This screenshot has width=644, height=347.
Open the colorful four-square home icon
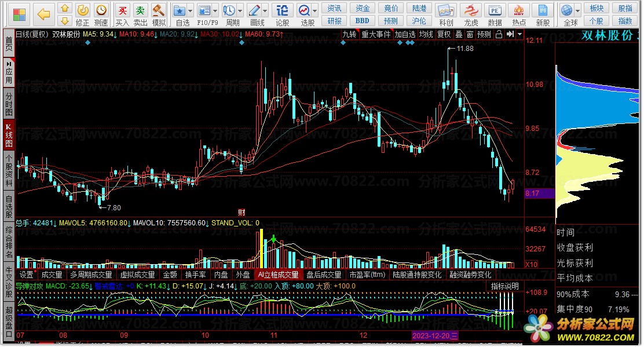click(19, 15)
